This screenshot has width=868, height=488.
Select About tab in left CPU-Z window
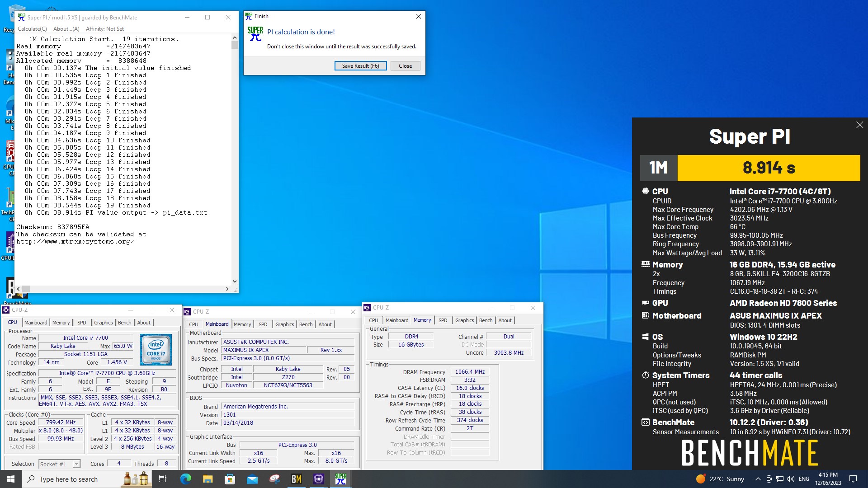tap(144, 323)
